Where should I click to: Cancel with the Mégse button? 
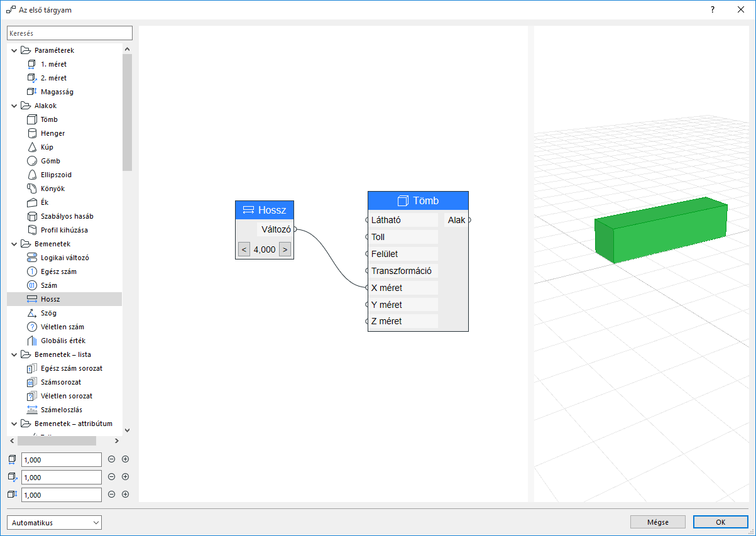(657, 522)
